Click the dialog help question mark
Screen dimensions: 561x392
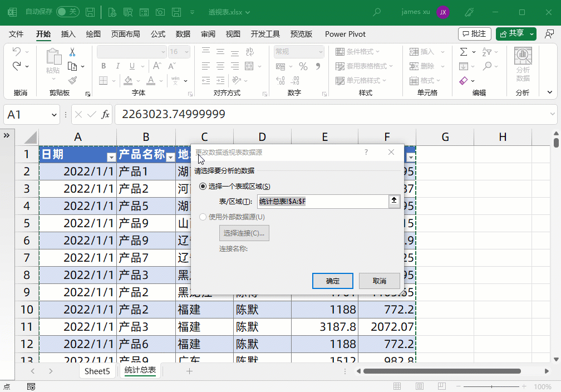[x=366, y=152]
